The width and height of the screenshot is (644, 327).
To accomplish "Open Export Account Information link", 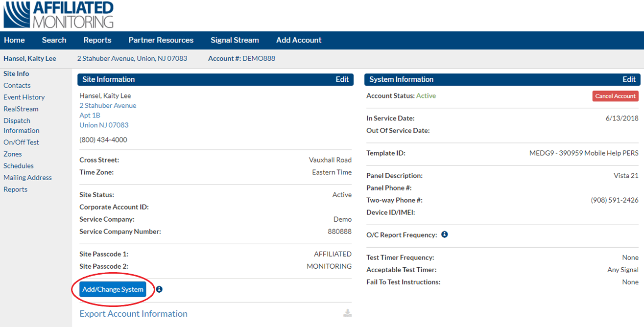I will 133,314.
